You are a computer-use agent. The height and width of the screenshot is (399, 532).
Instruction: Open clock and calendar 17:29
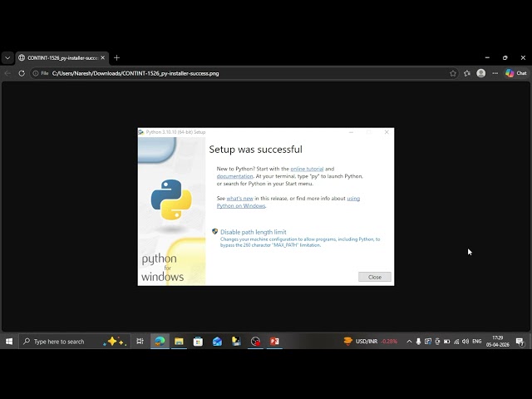click(497, 342)
